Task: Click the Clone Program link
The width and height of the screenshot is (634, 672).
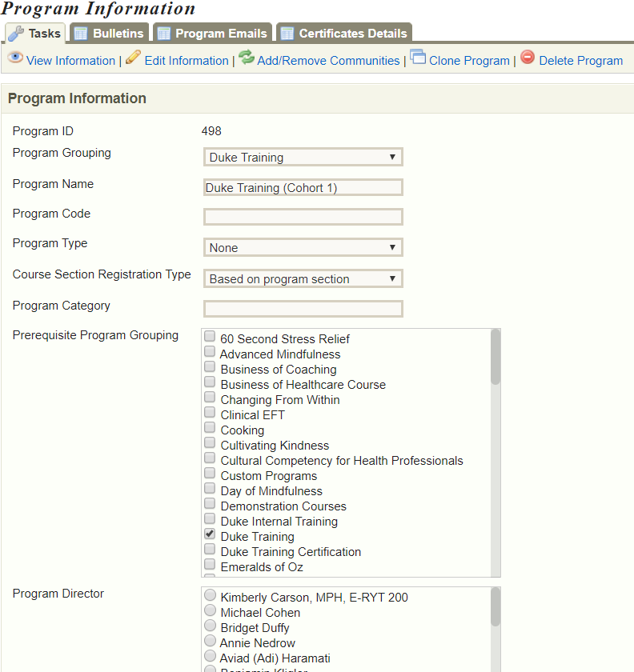Action: [x=469, y=61]
